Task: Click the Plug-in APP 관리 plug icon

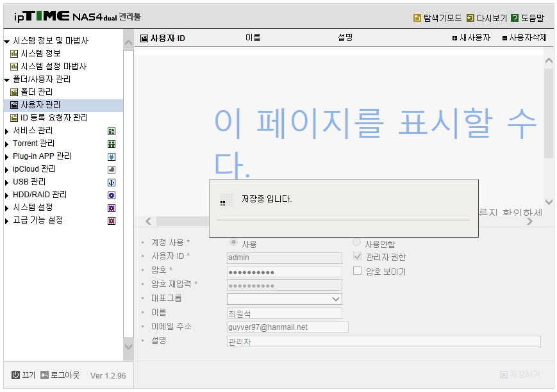Action: click(112, 157)
